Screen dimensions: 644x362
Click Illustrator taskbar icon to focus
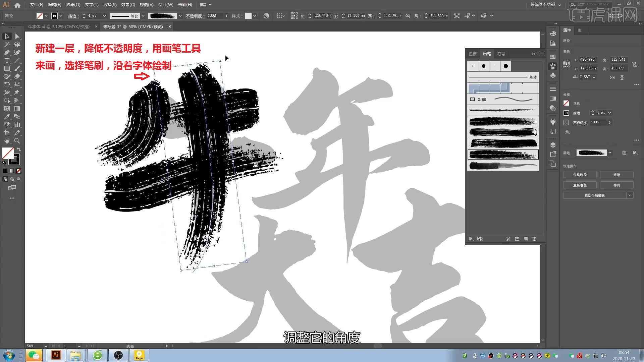point(55,355)
